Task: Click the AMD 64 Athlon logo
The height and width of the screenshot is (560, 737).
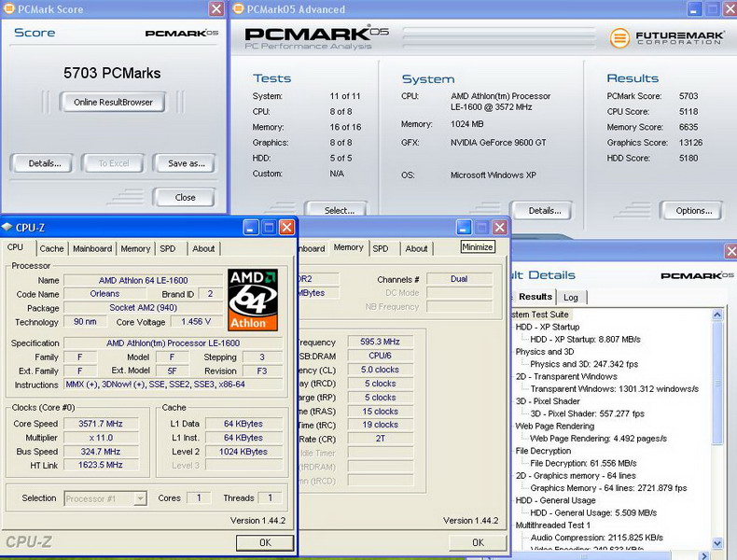Action: (253, 300)
